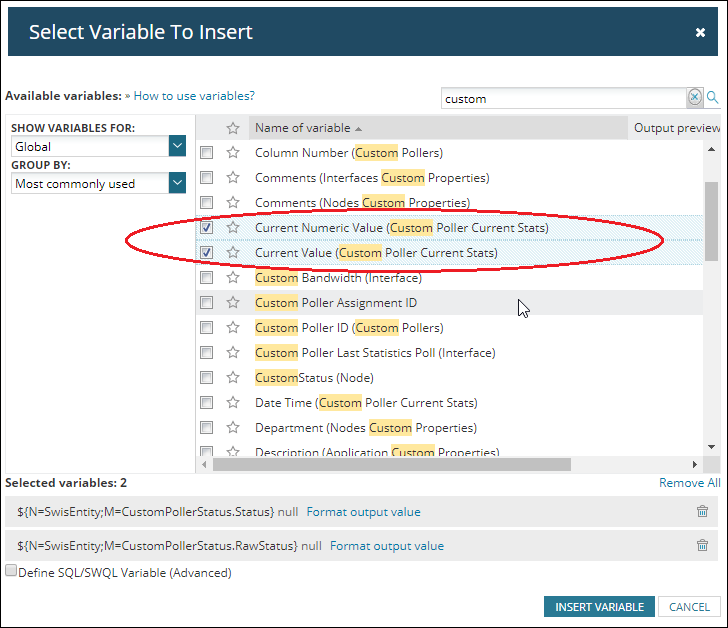Click the star icon in the column header

[x=233, y=128]
